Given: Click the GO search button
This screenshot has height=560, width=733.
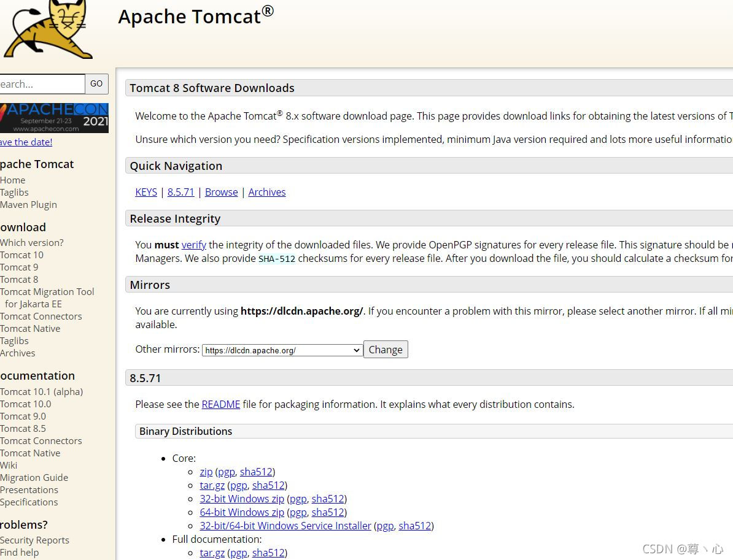Looking at the screenshot, I should [96, 84].
